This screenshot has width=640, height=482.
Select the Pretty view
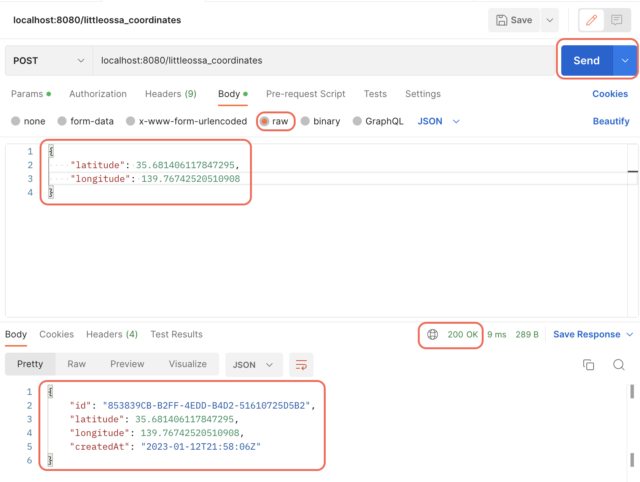pyautogui.click(x=30, y=364)
